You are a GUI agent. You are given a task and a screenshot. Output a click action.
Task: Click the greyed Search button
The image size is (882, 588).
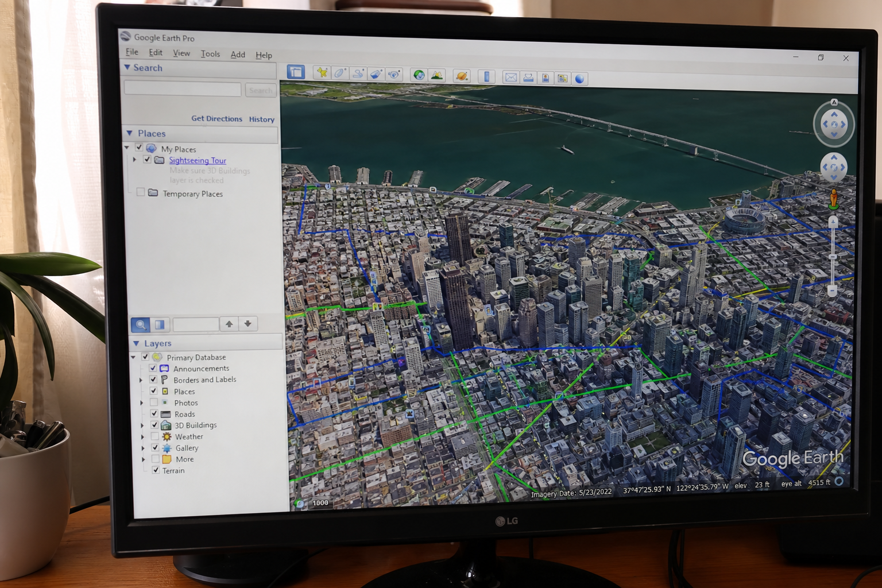point(261,90)
